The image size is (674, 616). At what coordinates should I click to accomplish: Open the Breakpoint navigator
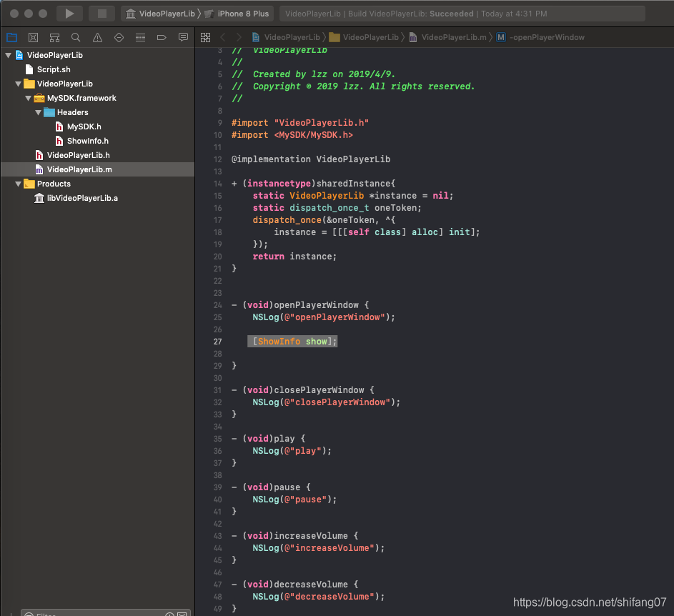coord(162,37)
